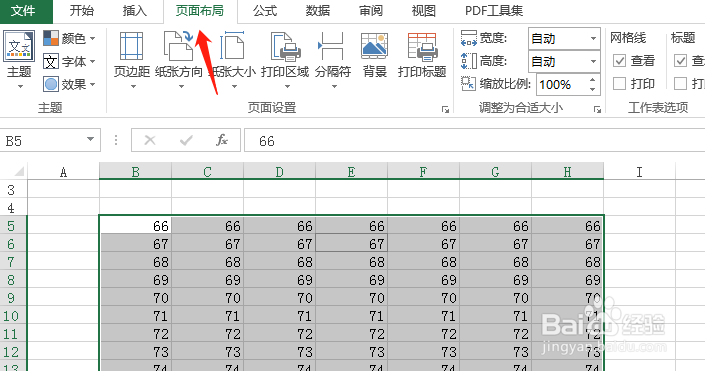The image size is (705, 371).
Task: Click cell E6 containing 67
Action: click(x=351, y=244)
